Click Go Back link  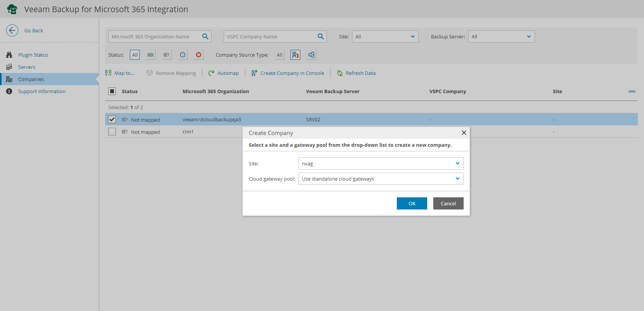[34, 30]
